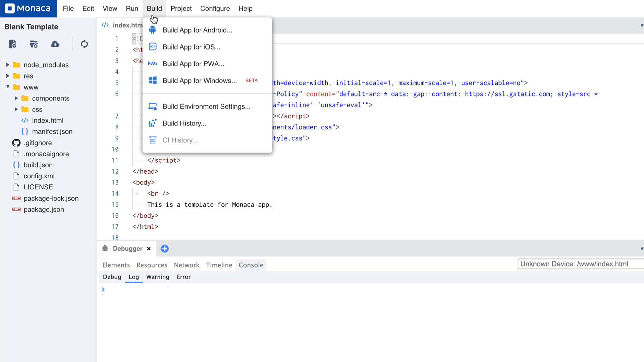
Task: Click the new file icon in sidebar
Action: click(12, 44)
